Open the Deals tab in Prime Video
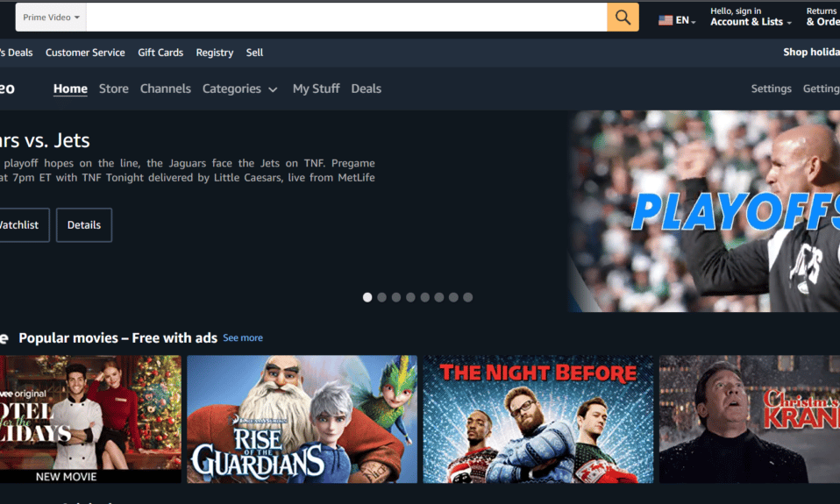Screen dimensions: 840x504 click(x=366, y=89)
